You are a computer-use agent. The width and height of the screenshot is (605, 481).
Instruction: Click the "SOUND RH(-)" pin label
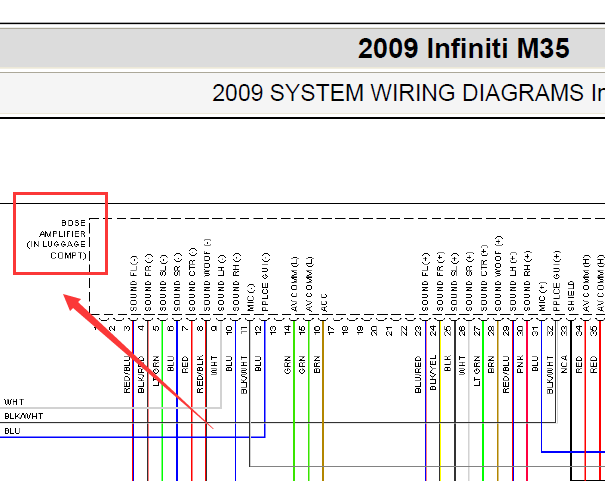(236, 282)
